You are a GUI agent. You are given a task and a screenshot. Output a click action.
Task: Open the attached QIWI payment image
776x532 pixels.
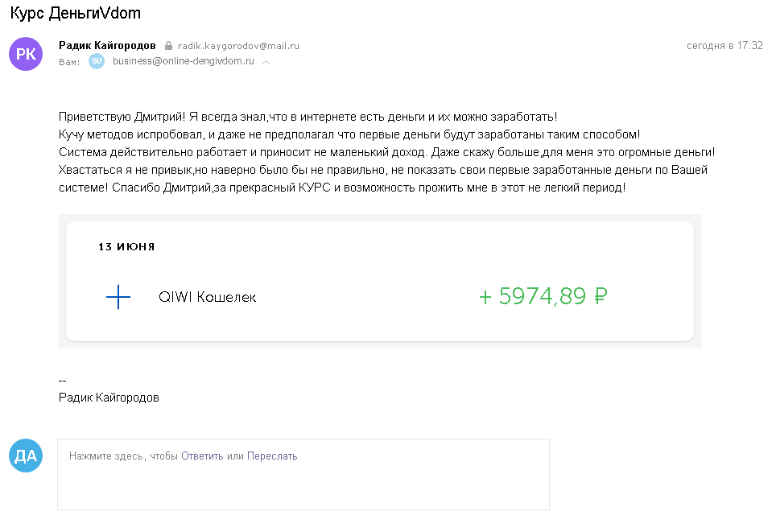pos(380,281)
